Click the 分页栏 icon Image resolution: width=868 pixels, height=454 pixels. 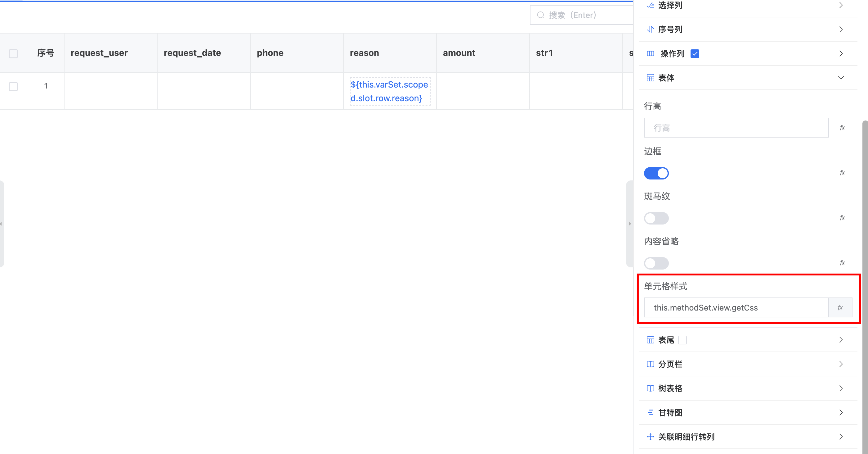pos(650,364)
